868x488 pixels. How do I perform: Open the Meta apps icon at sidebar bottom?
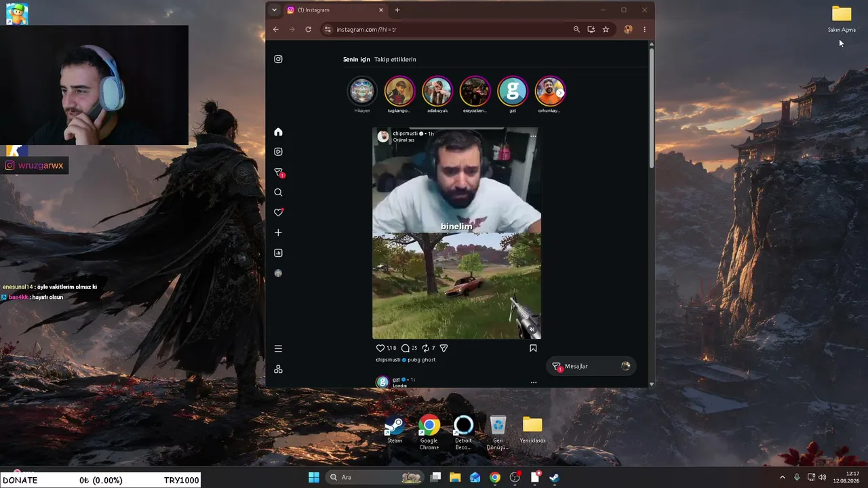(x=278, y=369)
